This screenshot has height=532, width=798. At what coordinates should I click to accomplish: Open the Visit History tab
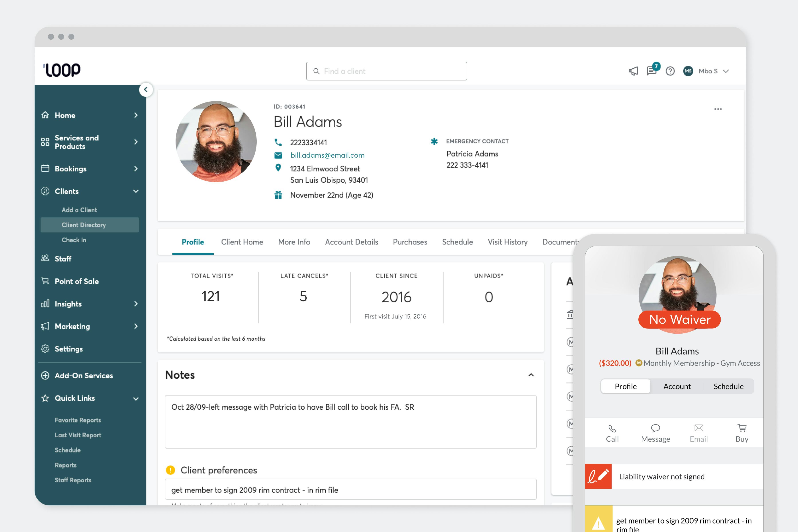pos(508,242)
